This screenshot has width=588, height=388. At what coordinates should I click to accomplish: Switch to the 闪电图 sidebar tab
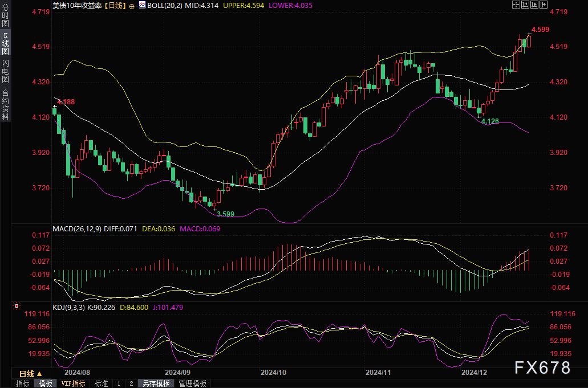click(x=5, y=70)
